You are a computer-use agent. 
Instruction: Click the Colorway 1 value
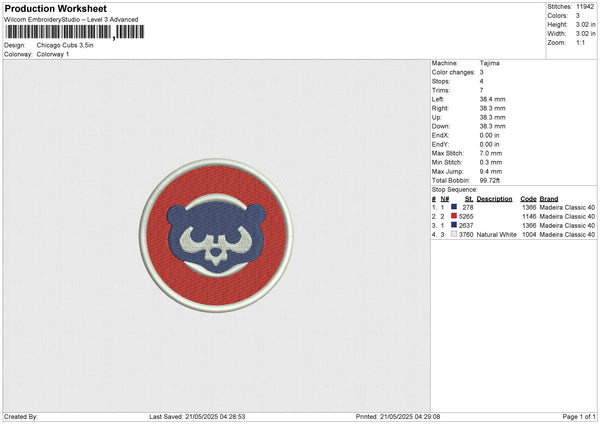(x=53, y=54)
